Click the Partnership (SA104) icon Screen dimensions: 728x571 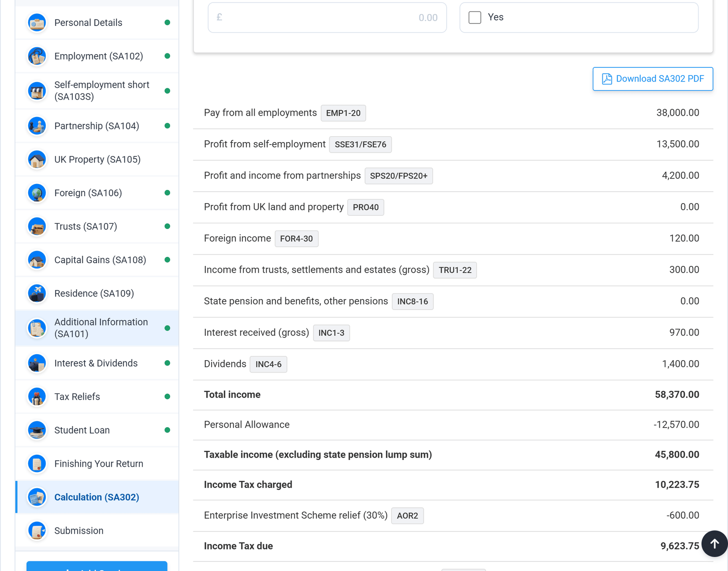pos(37,126)
